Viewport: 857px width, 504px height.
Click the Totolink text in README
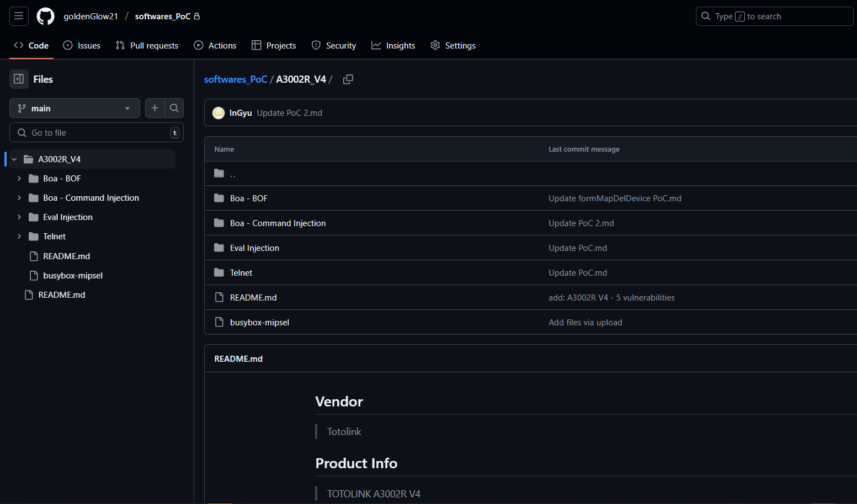click(x=344, y=432)
